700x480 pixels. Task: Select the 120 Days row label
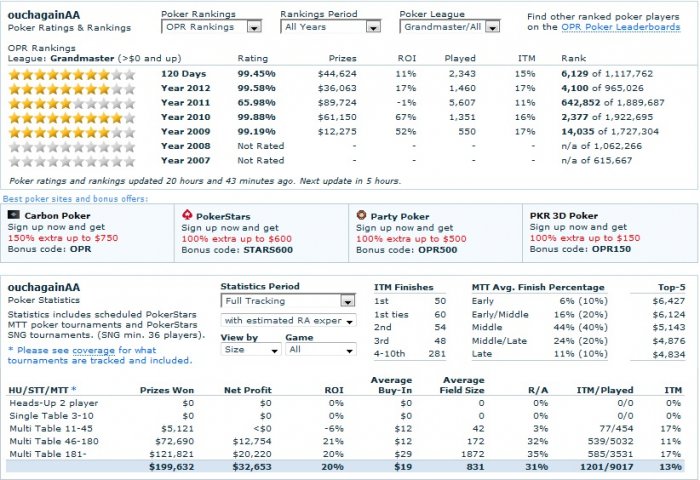pos(183,74)
